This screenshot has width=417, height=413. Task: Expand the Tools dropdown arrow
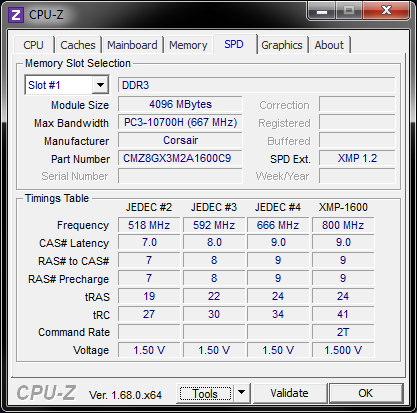click(241, 393)
